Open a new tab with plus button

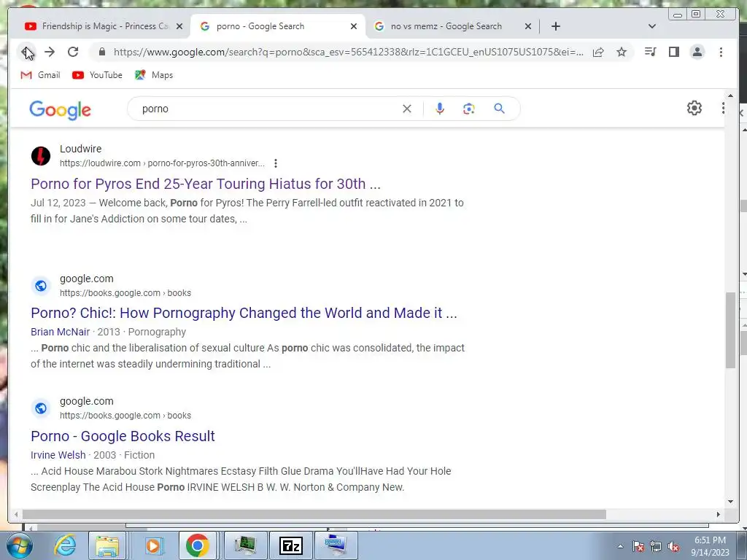[x=555, y=26]
